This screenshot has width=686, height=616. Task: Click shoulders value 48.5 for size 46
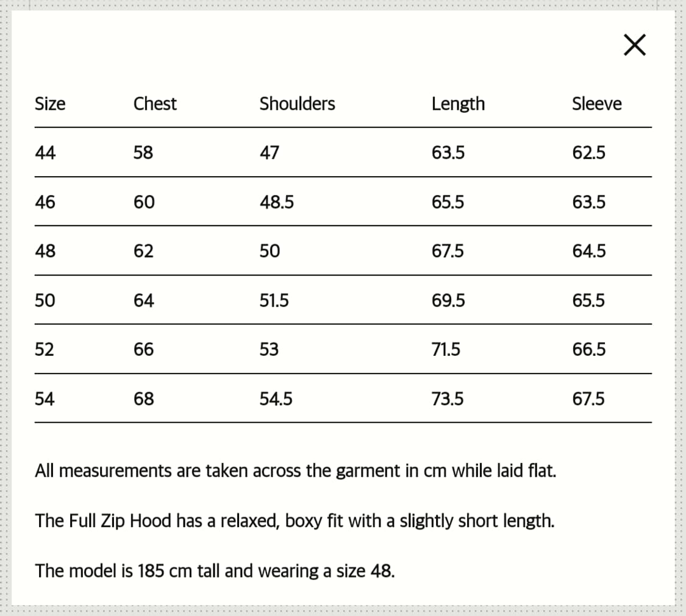pos(276,202)
